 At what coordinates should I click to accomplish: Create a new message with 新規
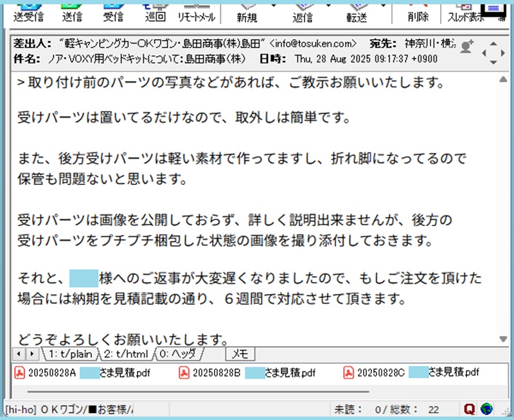coord(249,14)
